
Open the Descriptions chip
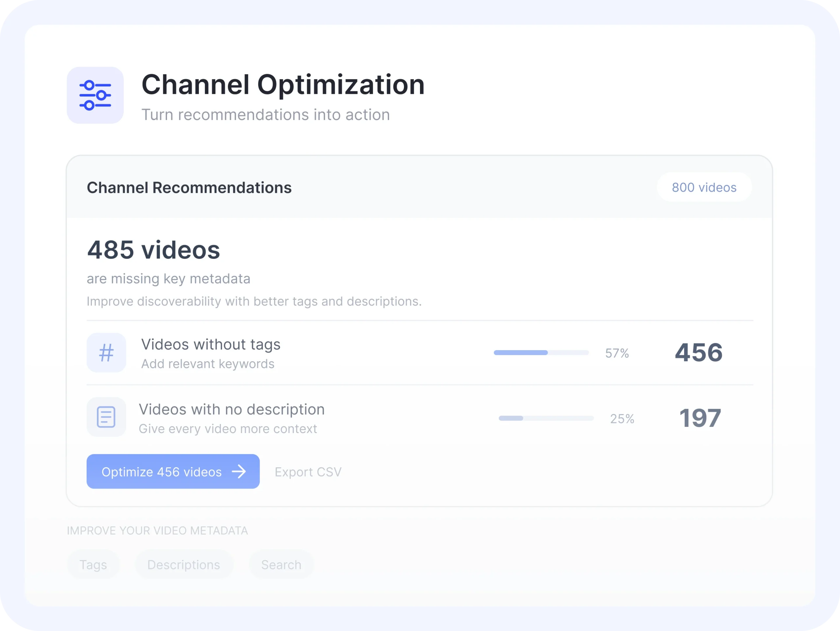point(184,565)
